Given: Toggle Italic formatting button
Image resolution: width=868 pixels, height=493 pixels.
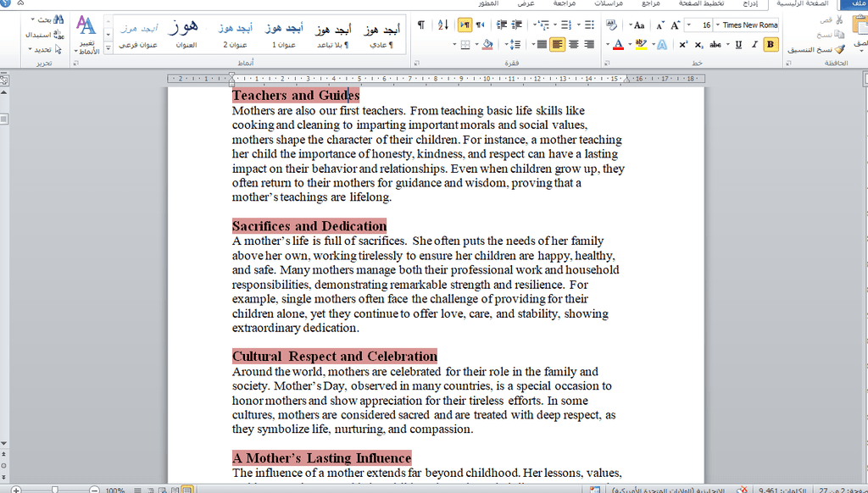Looking at the screenshot, I should point(754,44).
